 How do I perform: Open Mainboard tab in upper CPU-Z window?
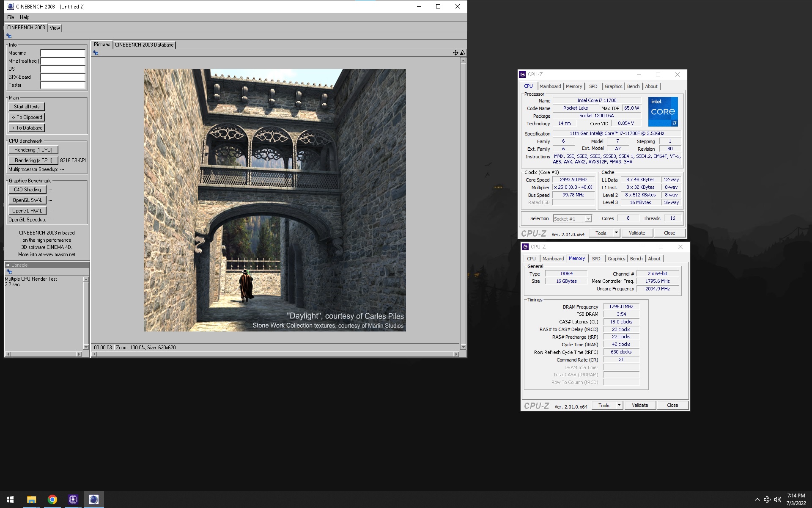[x=550, y=86]
